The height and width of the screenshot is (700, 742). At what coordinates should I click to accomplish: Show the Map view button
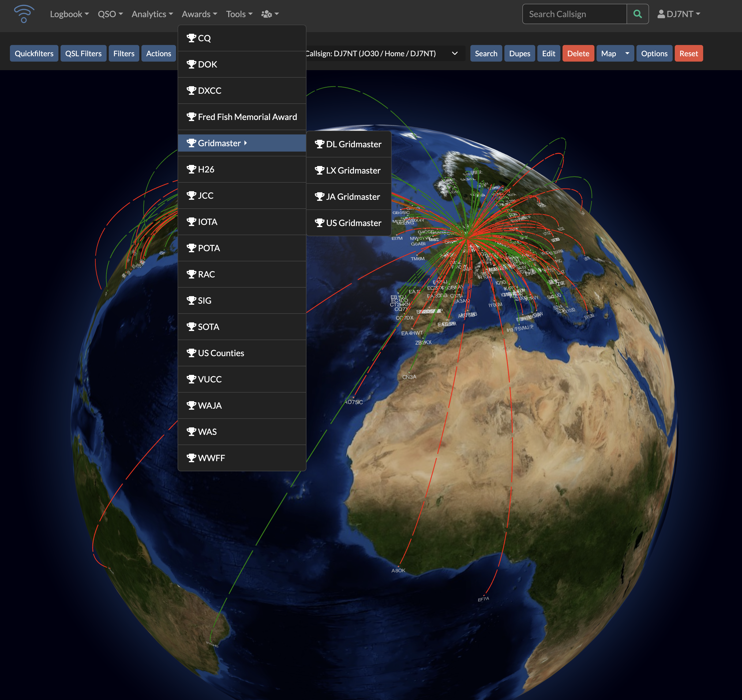tap(608, 53)
